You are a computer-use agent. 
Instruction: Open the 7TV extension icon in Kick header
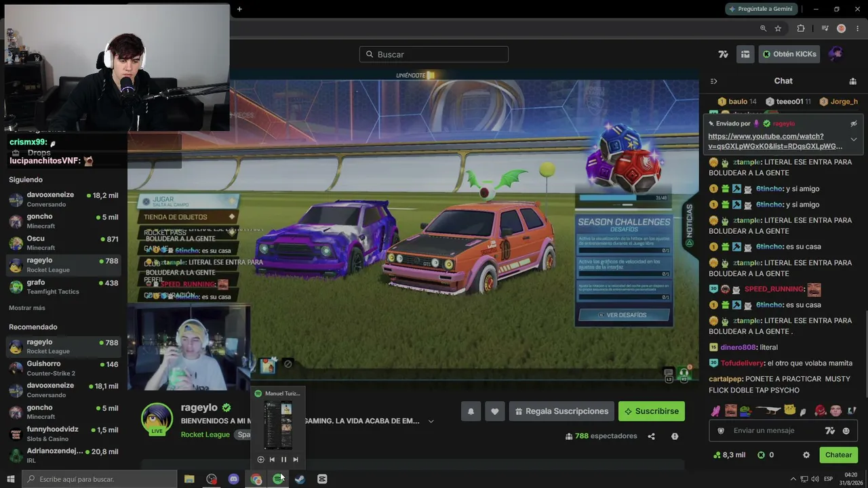pyautogui.click(x=724, y=54)
